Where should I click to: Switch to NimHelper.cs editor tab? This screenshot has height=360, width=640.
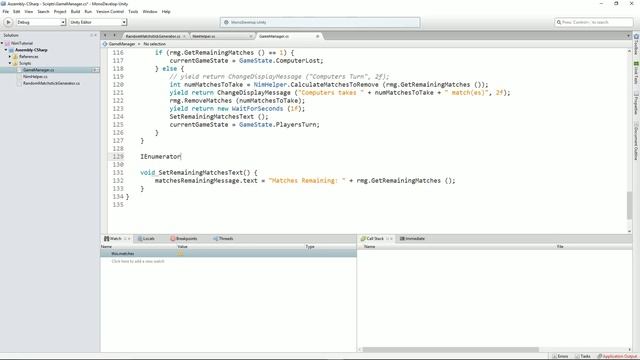[204, 36]
